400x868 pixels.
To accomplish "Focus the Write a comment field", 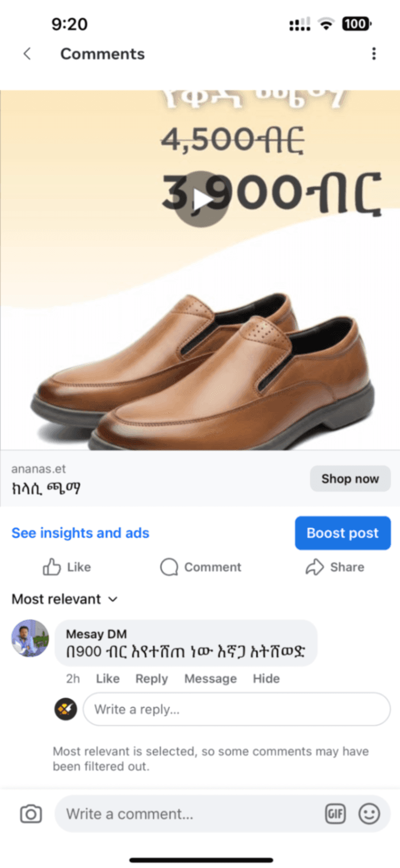I will (x=188, y=814).
